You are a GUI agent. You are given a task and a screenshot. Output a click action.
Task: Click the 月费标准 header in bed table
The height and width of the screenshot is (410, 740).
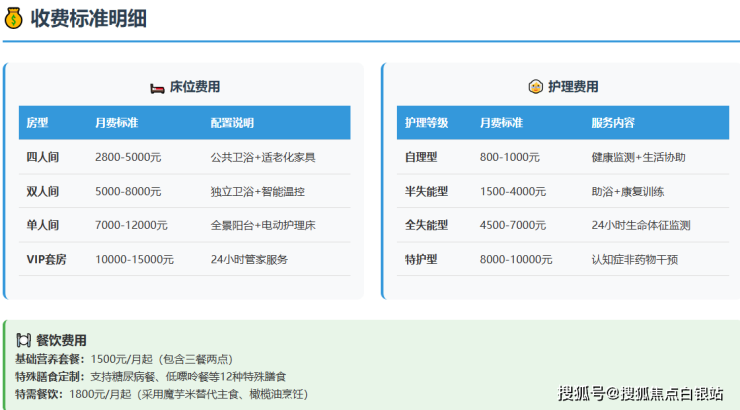tap(117, 123)
